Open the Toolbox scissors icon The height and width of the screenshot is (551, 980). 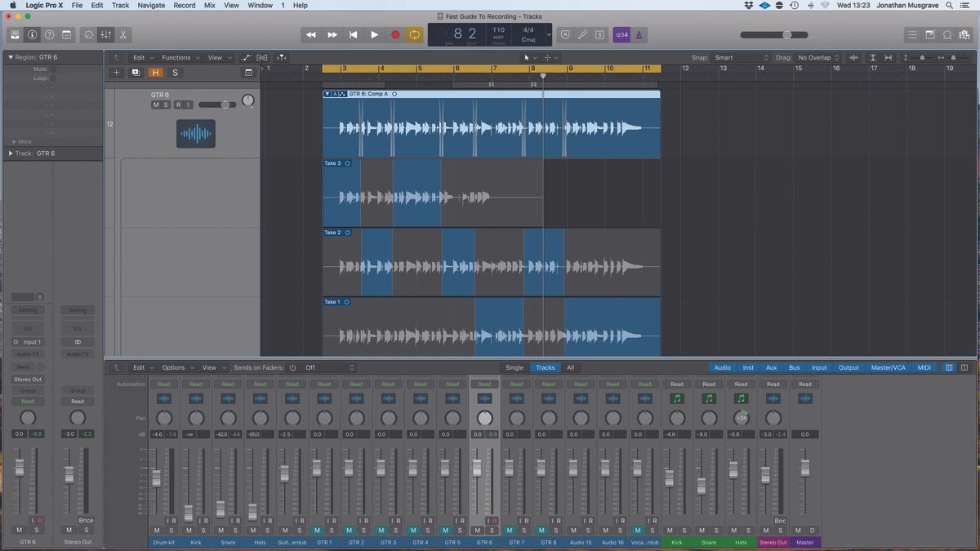click(x=123, y=34)
